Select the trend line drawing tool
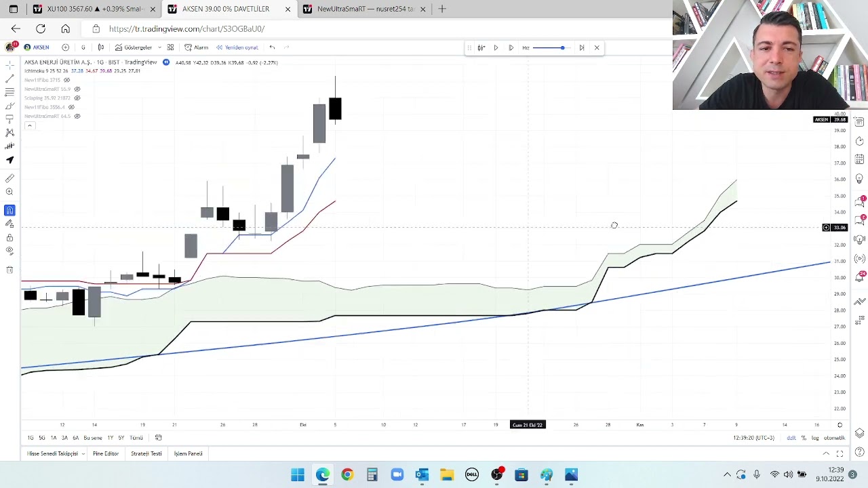This screenshot has height=488, width=868. (9, 79)
